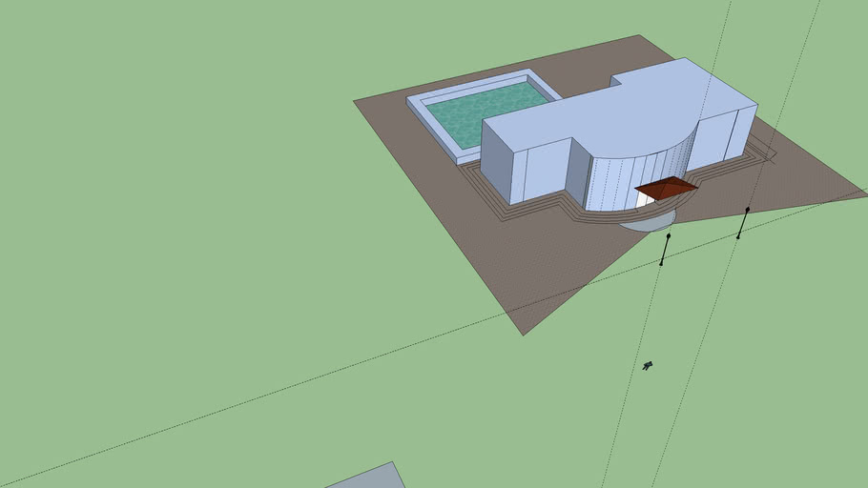Screen dimensions: 868x488
Task: Click the red canopy over the entrance
Action: click(665, 188)
